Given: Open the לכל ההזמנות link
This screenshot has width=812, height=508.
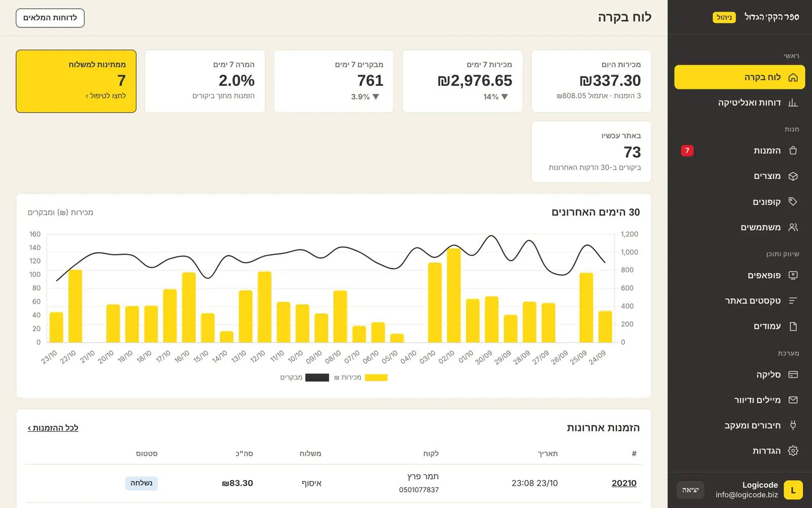Looking at the screenshot, I should (x=53, y=428).
